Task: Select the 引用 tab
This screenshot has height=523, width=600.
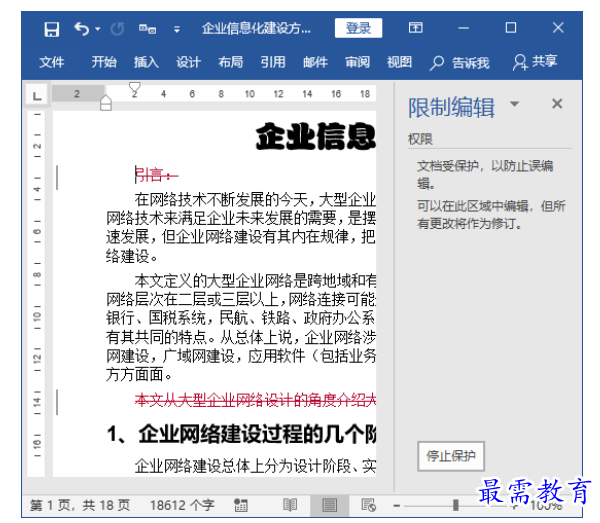Action: 273,62
